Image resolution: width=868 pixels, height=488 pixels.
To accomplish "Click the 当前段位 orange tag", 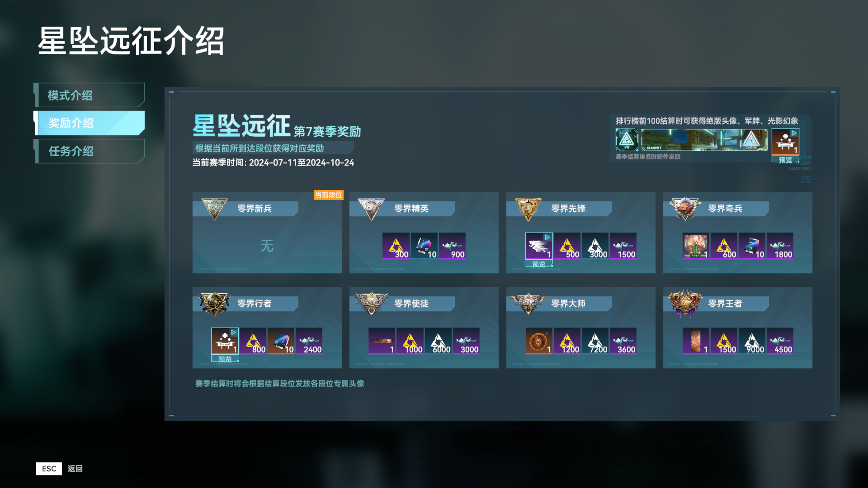I will click(329, 195).
